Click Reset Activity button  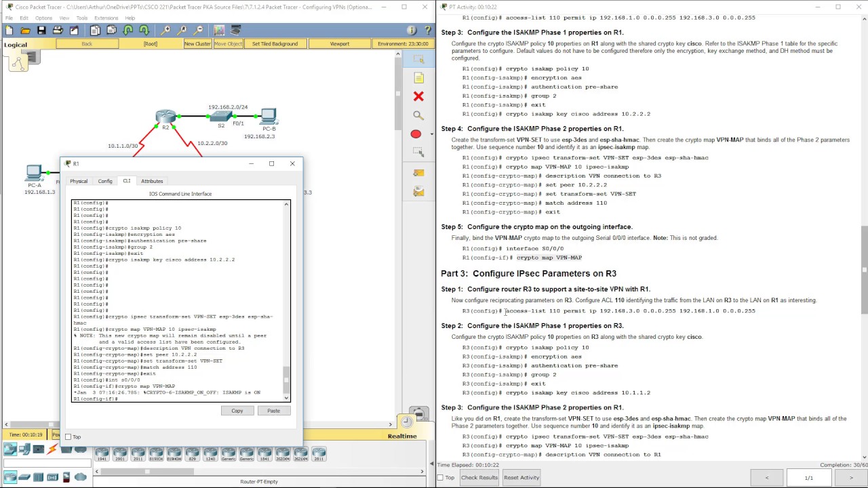pos(521,478)
